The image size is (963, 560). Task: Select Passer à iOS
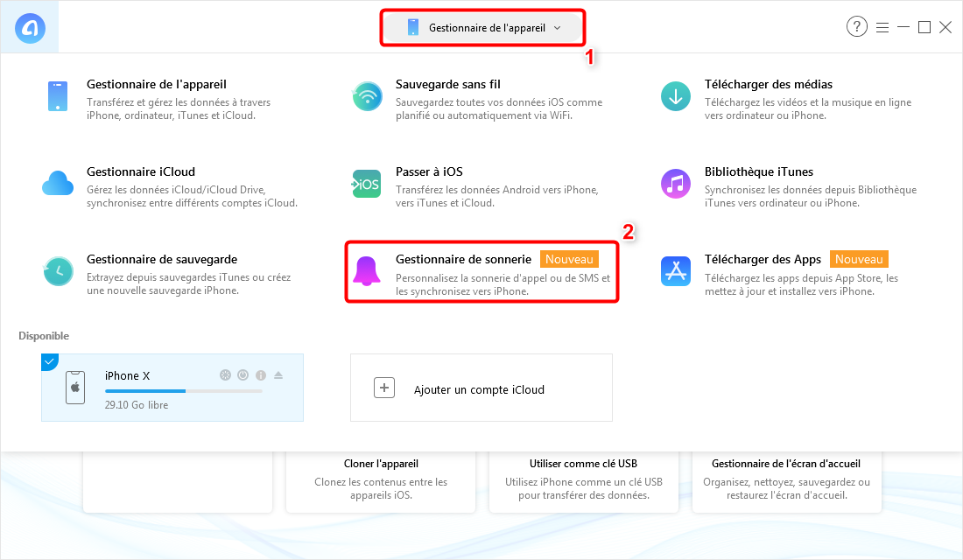tap(429, 171)
